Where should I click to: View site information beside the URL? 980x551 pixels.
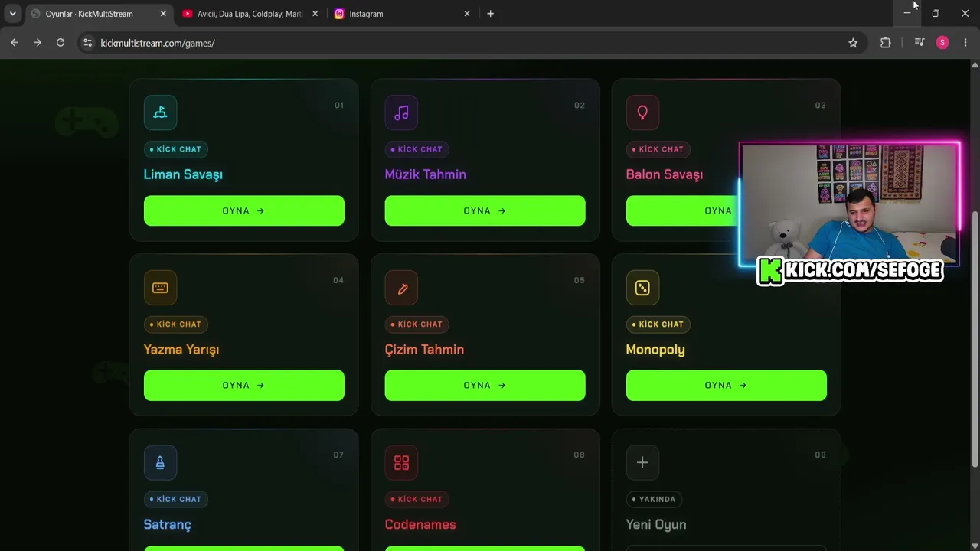click(x=87, y=43)
